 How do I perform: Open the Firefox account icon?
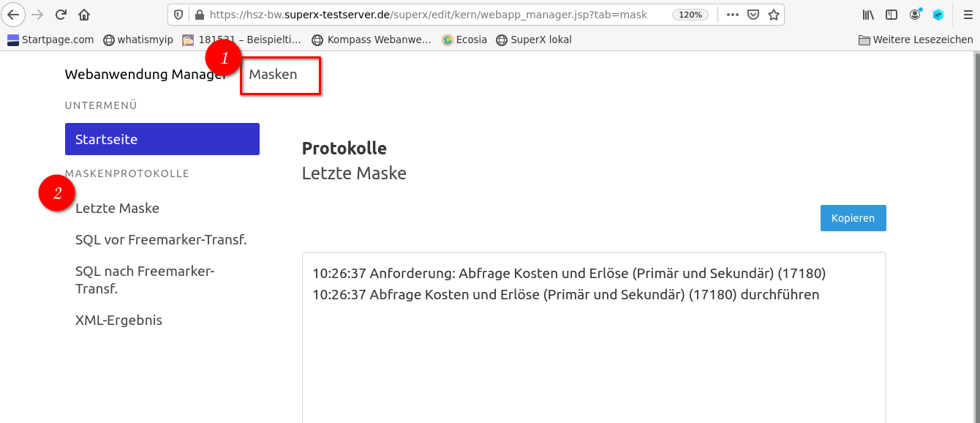(915, 15)
